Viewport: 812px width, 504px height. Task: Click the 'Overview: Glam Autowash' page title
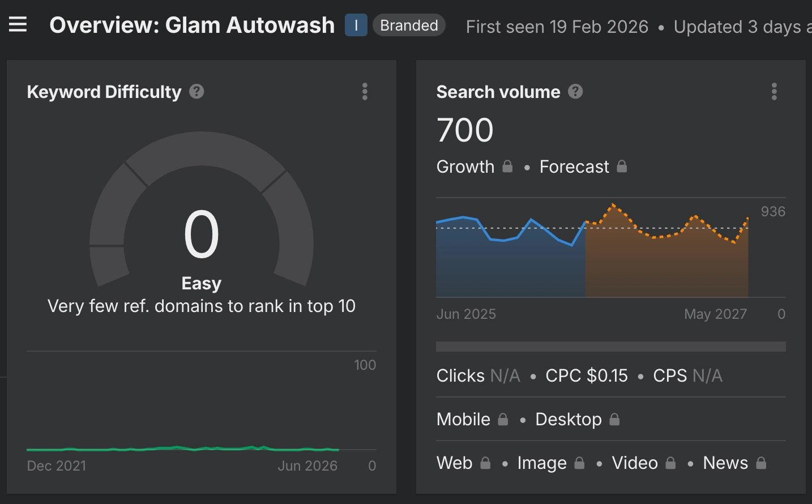pyautogui.click(x=192, y=25)
